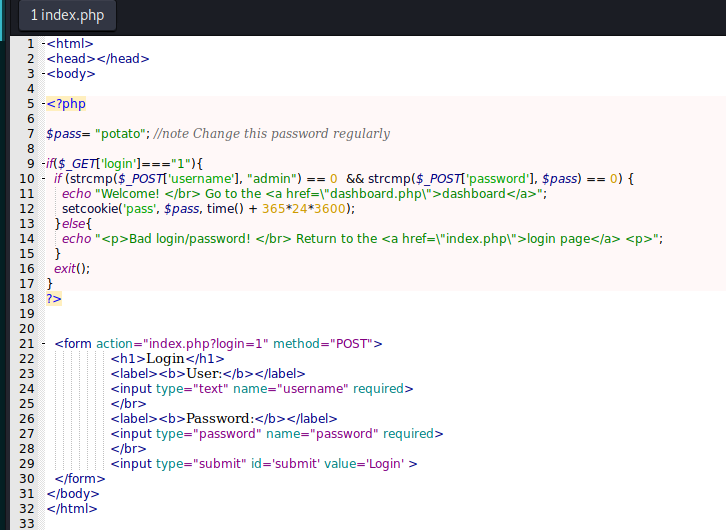Collapse the strcmp if-block fold on line 10
The height and width of the screenshot is (530, 726).
(x=43, y=179)
